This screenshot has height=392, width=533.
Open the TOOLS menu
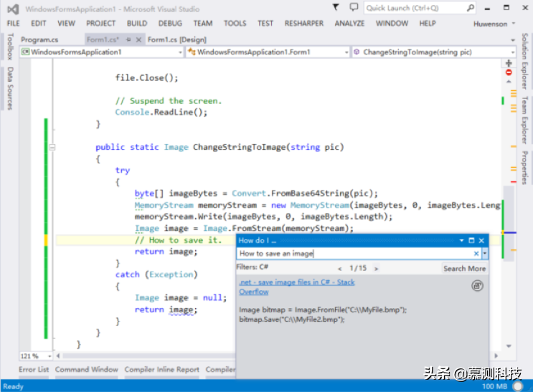click(235, 24)
